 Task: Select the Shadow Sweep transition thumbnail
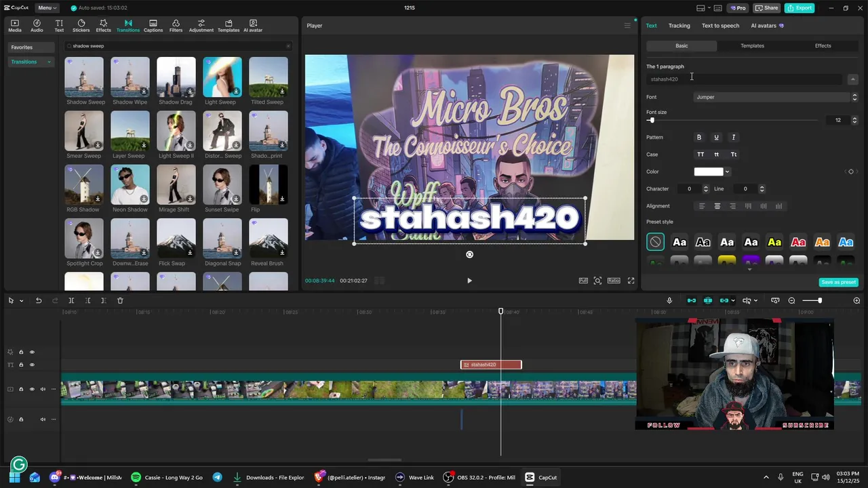click(84, 77)
